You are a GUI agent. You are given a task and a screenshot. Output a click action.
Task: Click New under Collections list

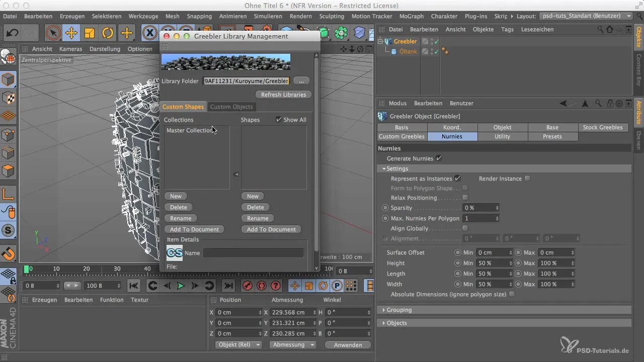tap(176, 196)
